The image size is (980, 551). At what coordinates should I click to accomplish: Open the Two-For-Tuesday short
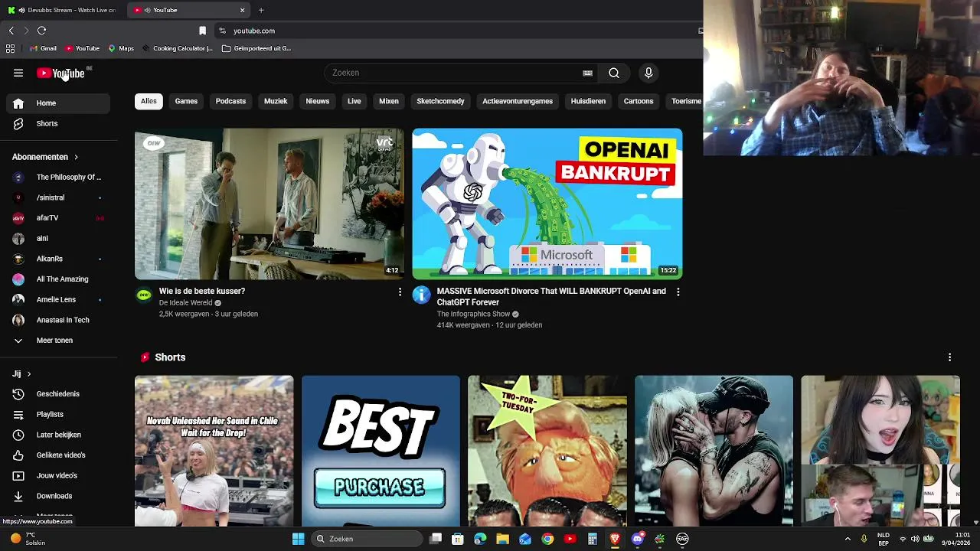pos(547,451)
